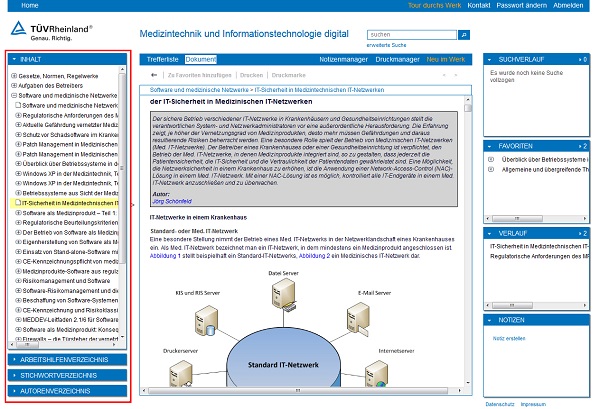Open 'Regulatorische Anforderungen des MP' in VERLAUF

[540, 256]
